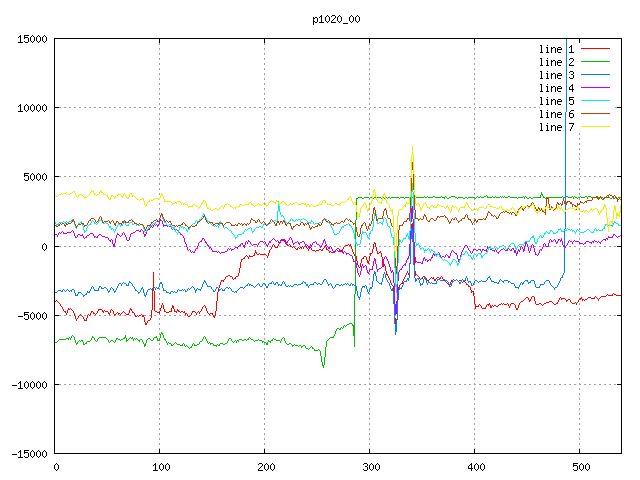Click the purple line 4 legend sample
Screen dimensions: 640x480
[596, 88]
